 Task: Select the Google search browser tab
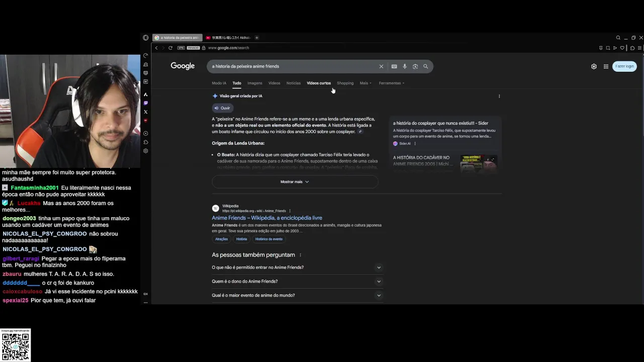click(x=177, y=38)
